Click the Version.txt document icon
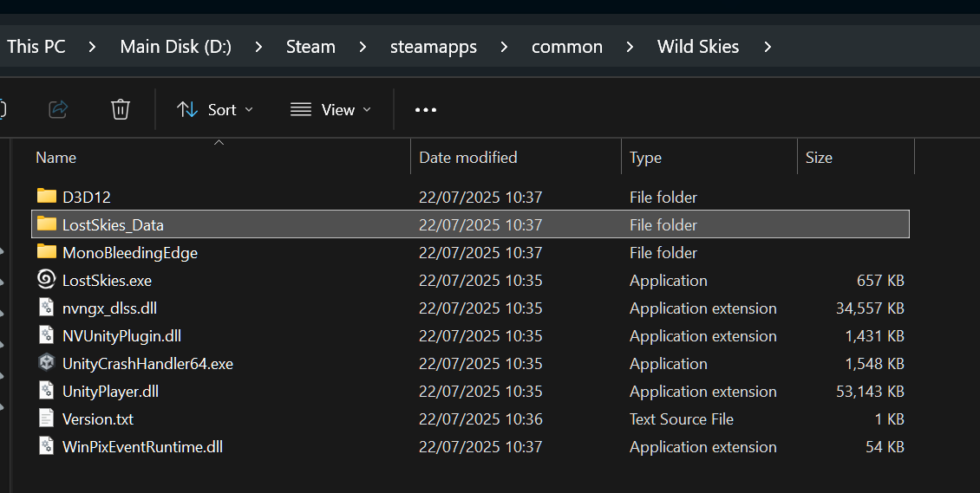Viewport: 980px width, 493px height. (x=47, y=418)
